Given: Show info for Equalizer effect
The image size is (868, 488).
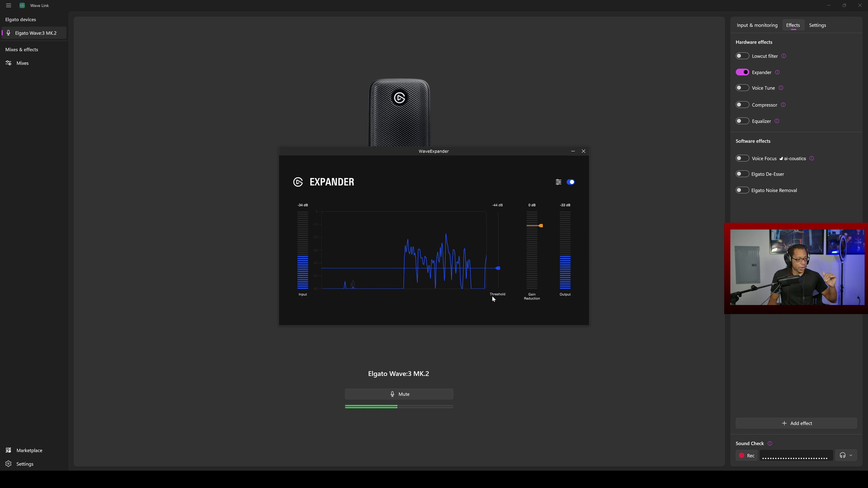Looking at the screenshot, I should [777, 121].
